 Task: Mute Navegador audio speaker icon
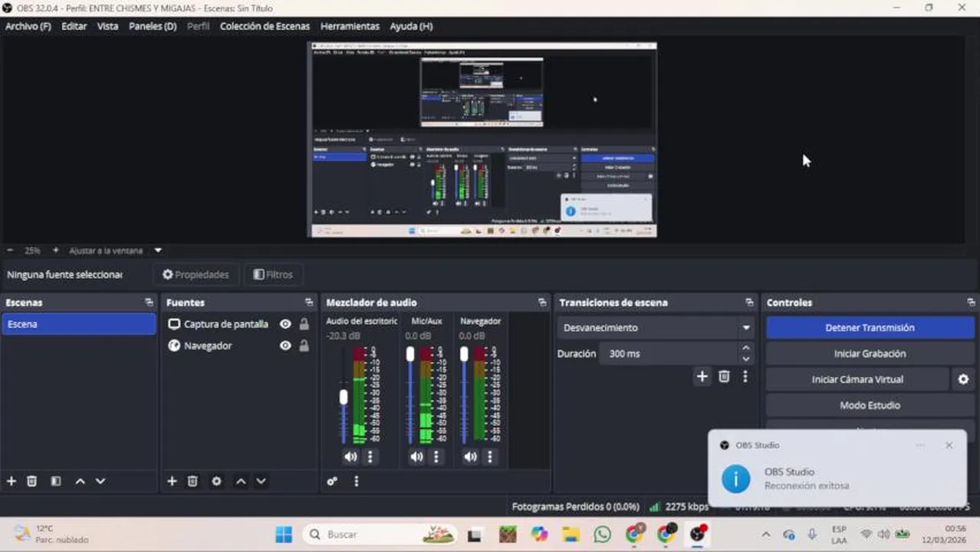[470, 457]
